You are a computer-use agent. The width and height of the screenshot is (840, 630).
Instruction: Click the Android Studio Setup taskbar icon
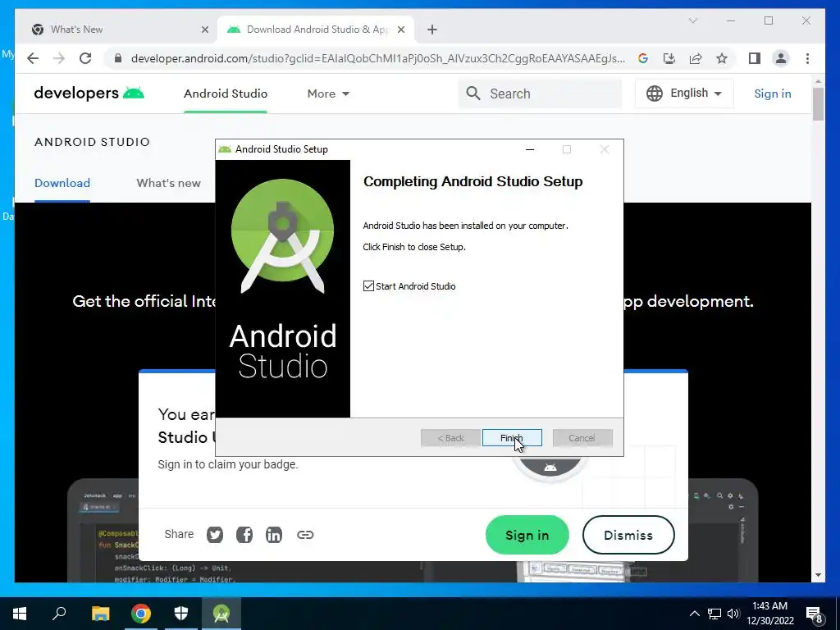coord(221,614)
